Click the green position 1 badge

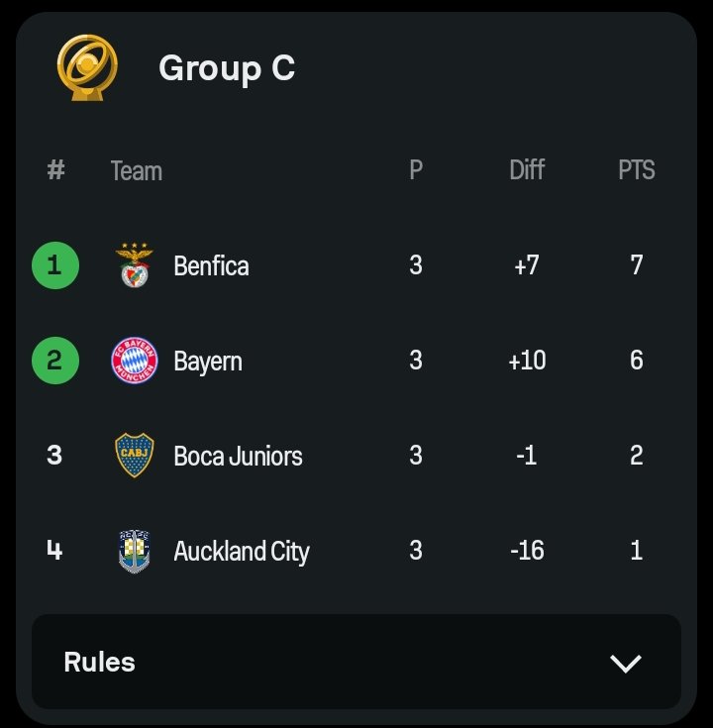click(x=55, y=265)
